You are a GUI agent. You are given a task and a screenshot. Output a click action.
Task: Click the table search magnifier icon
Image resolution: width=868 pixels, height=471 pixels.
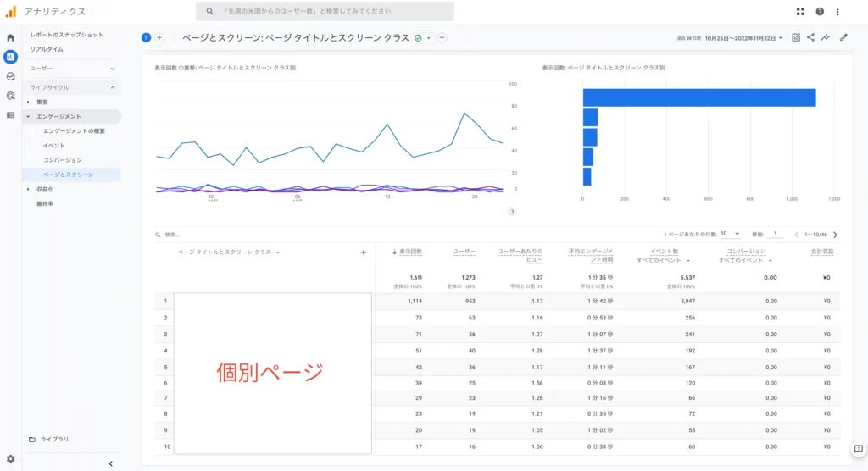click(159, 235)
